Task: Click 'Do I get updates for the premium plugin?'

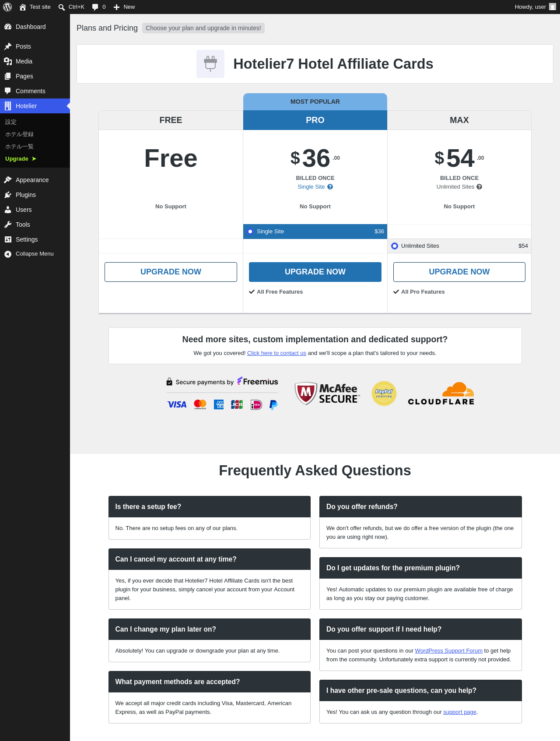Action: point(420,568)
